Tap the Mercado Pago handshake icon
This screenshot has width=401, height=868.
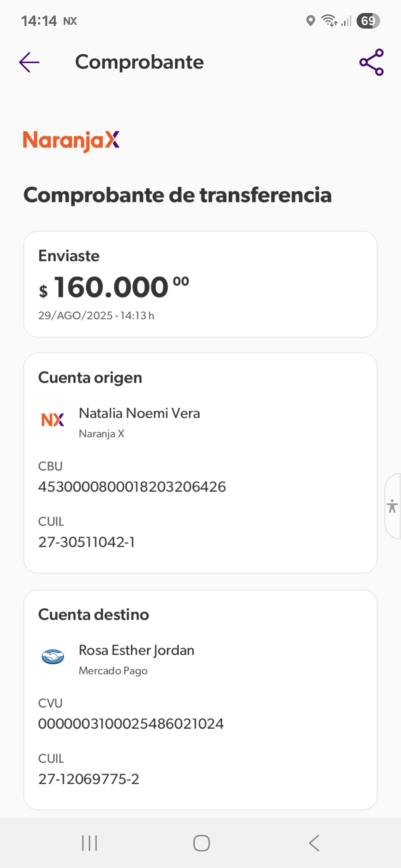(x=53, y=657)
